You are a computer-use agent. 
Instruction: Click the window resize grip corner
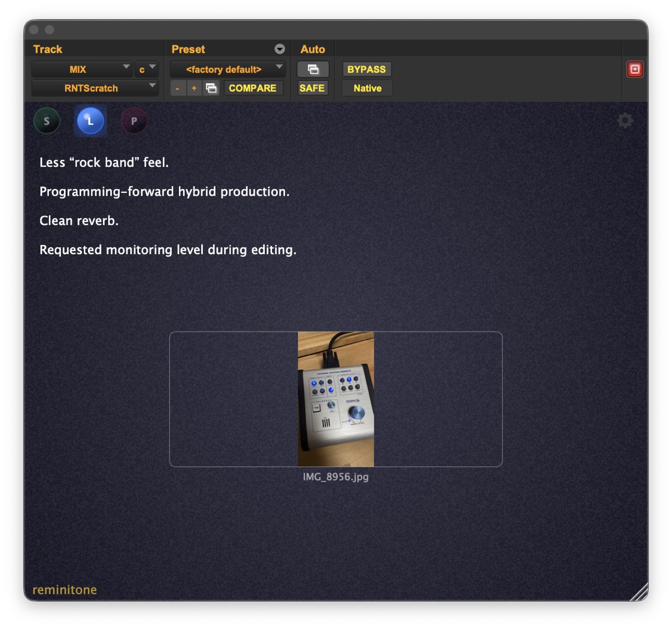(x=640, y=592)
